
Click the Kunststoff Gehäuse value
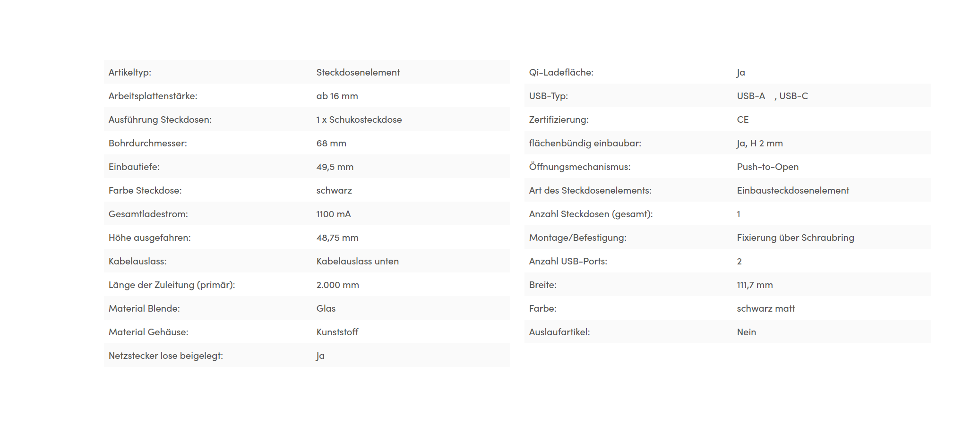337,332
